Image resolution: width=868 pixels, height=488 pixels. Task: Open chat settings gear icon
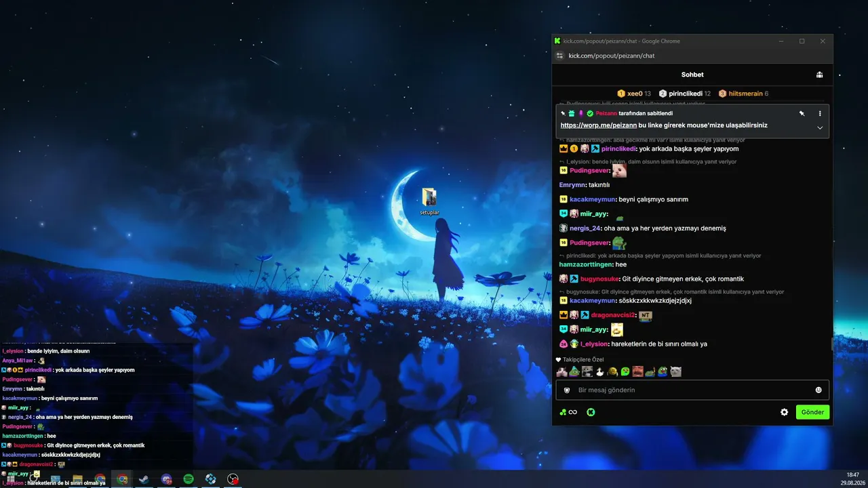[785, 412]
